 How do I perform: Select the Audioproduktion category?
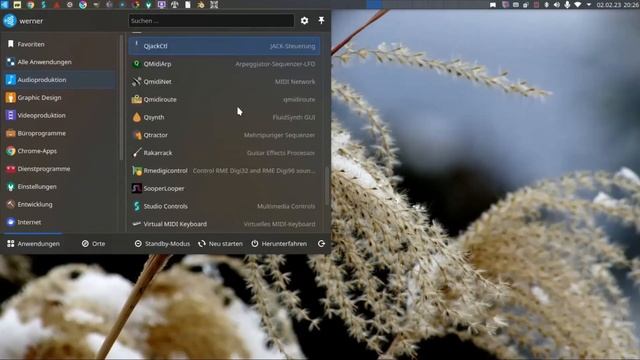point(60,80)
